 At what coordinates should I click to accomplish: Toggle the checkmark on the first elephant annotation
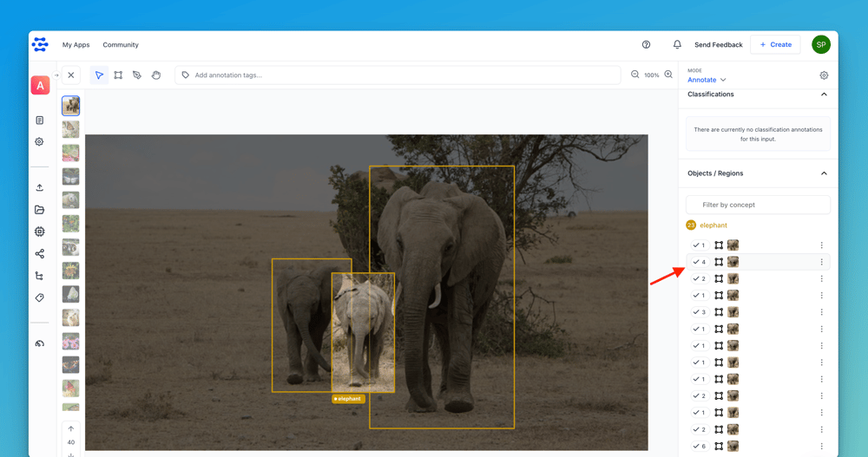[x=696, y=245]
